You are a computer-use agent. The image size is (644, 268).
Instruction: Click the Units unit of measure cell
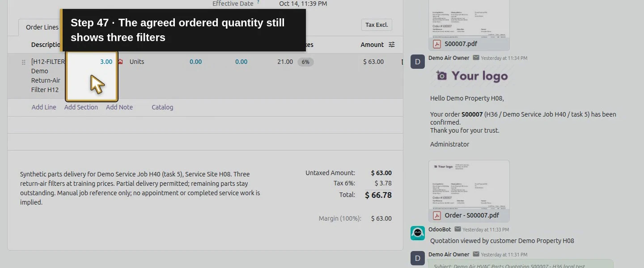(137, 62)
